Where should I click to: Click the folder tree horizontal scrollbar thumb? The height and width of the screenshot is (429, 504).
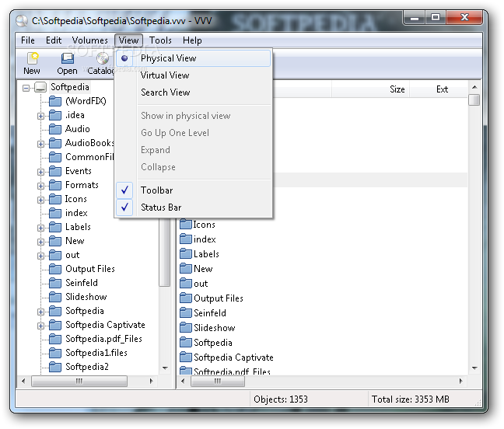click(x=79, y=381)
